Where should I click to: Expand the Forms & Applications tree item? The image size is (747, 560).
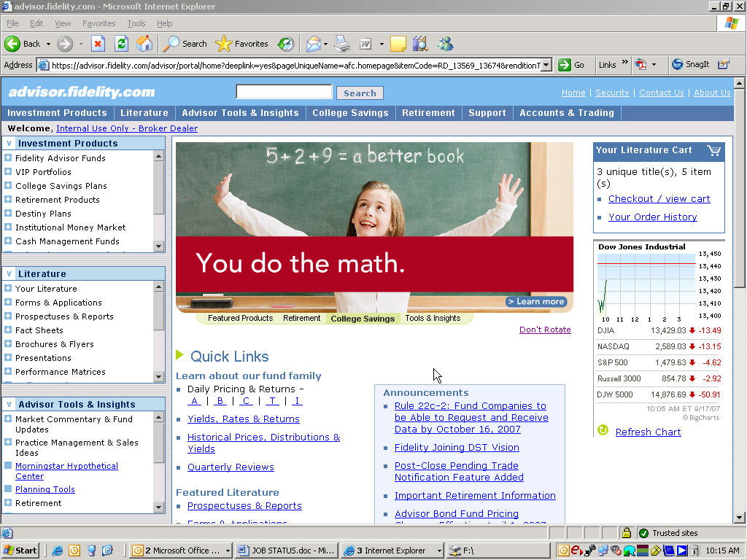[8, 302]
